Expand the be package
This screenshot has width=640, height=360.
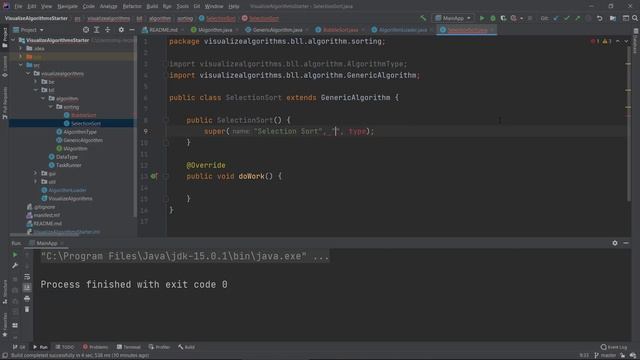point(36,82)
